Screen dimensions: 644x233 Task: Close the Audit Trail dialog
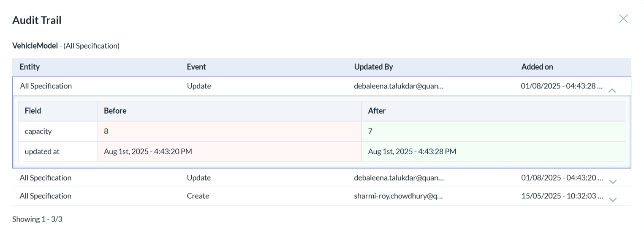pyautogui.click(x=623, y=19)
